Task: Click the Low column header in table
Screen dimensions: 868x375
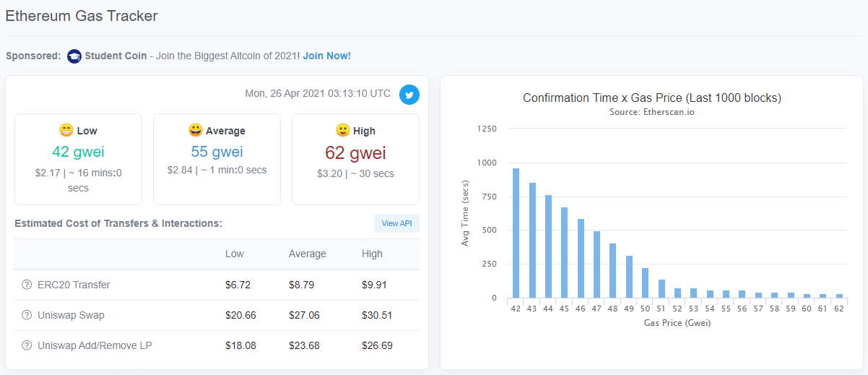Action: pyautogui.click(x=235, y=254)
